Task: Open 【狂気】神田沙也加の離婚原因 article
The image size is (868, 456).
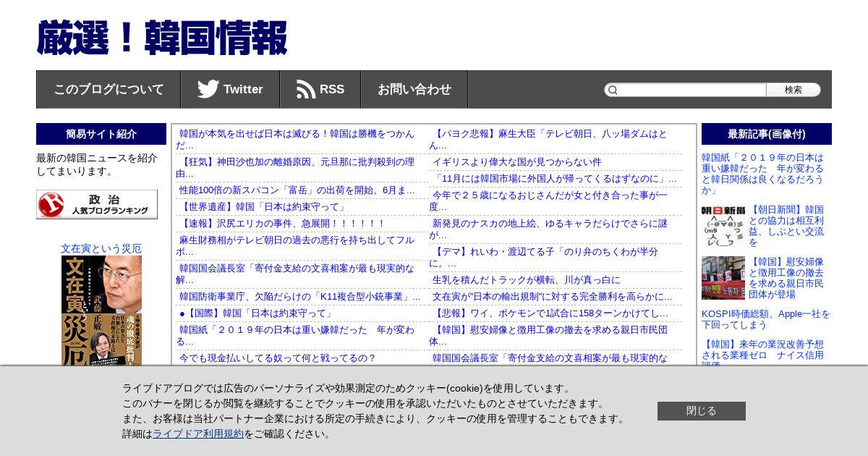Action: 297,168
